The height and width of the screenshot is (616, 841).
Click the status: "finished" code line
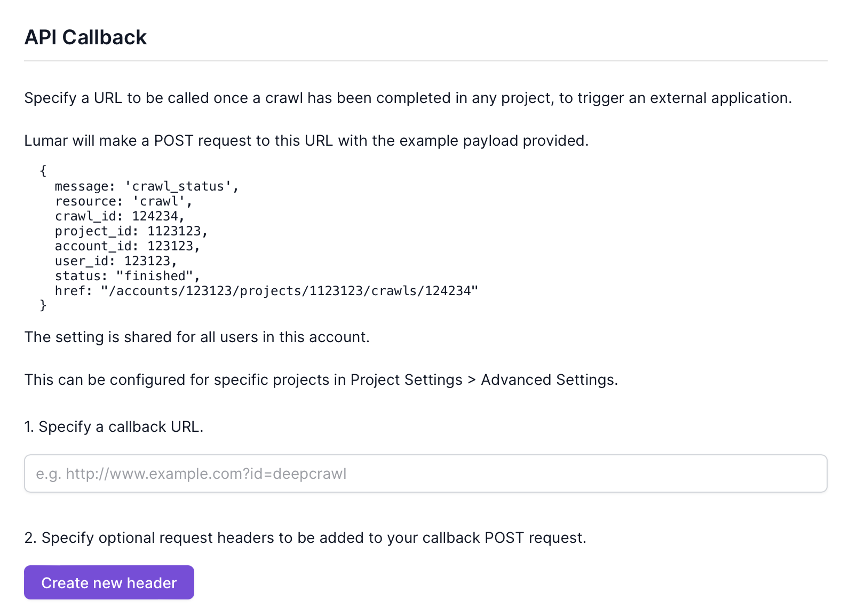coord(128,276)
